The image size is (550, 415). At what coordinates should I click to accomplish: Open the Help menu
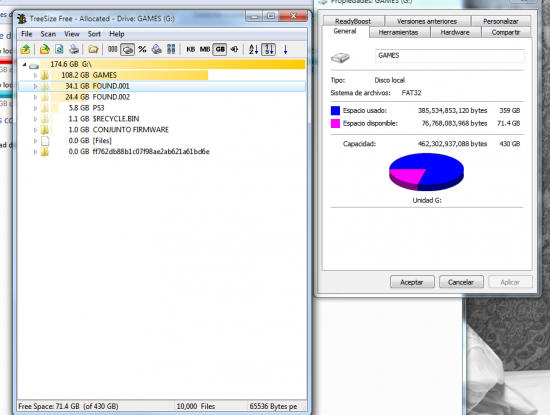pos(117,34)
